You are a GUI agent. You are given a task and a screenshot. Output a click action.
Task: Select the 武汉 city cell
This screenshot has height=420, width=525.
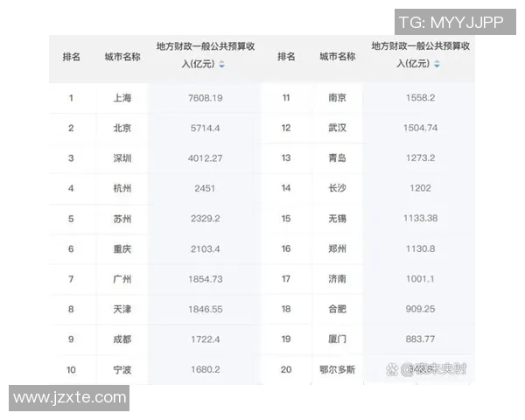point(337,128)
